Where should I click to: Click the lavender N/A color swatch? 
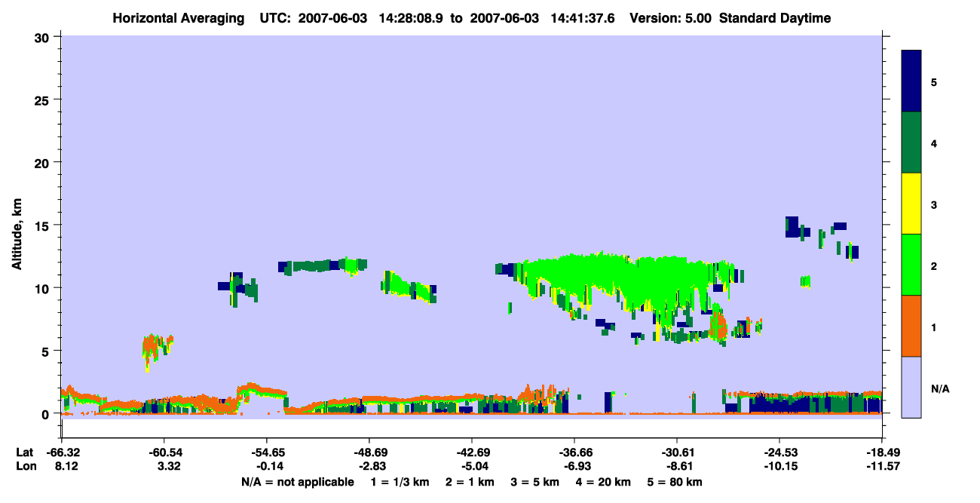click(911, 387)
